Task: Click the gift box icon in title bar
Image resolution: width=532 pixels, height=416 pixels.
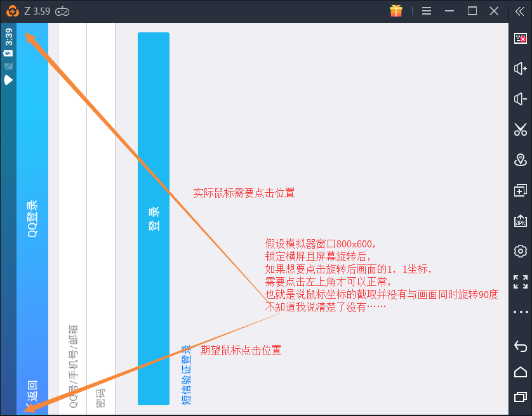Action: [x=396, y=11]
